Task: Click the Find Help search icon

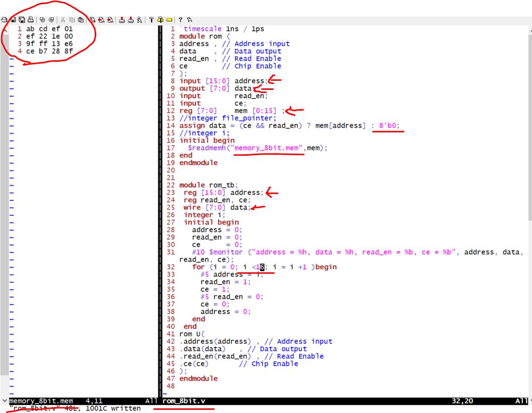Action: pyautogui.click(x=189, y=20)
